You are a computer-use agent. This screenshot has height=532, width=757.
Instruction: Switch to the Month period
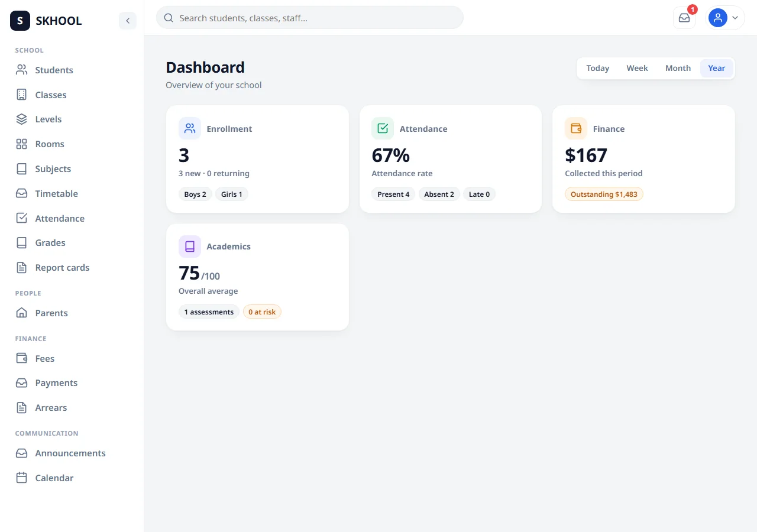(678, 68)
